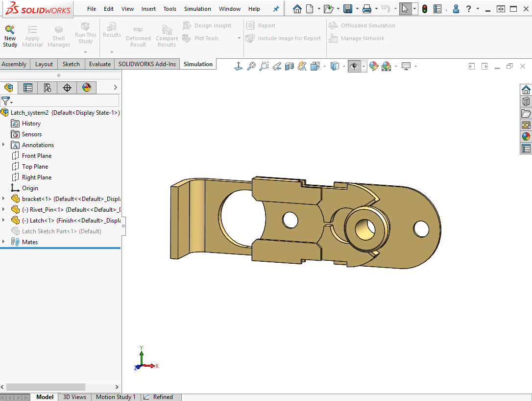The image size is (532, 401).
Task: Open the DimXpertManager crosshair tab
Action: point(67,88)
